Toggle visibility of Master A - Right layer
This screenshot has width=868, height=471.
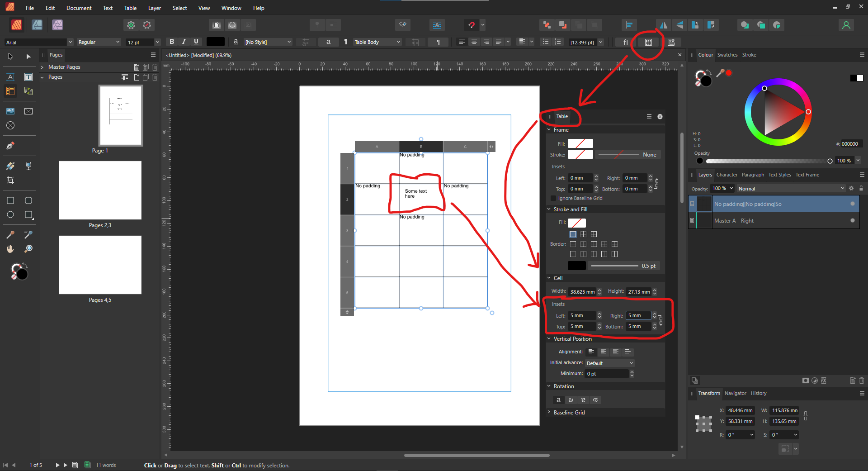click(x=852, y=221)
